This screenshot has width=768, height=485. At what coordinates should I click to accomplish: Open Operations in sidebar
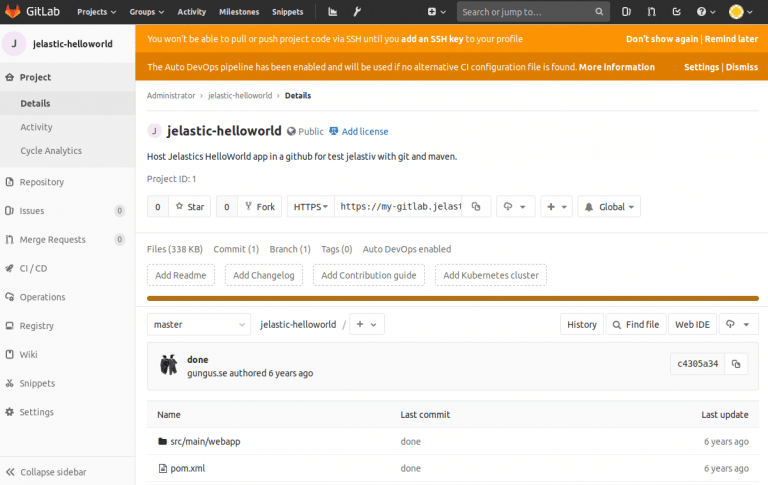tap(68, 297)
